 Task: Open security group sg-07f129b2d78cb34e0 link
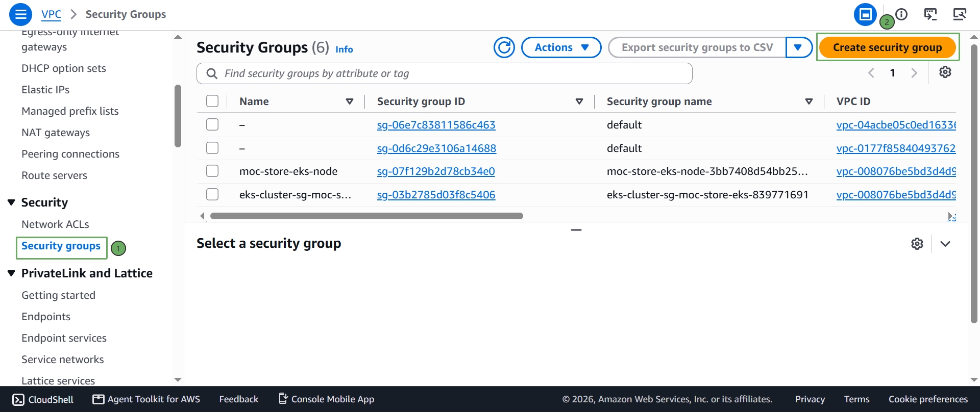[436, 171]
